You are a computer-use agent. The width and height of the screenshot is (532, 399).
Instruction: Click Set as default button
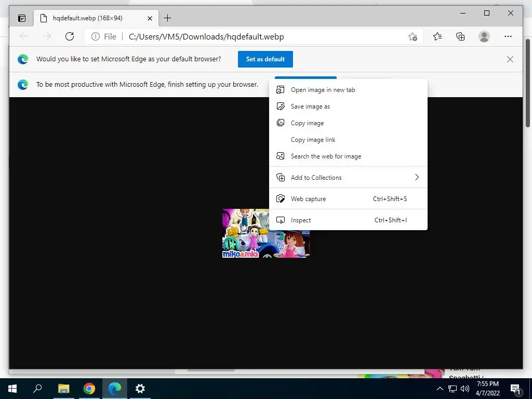265,59
